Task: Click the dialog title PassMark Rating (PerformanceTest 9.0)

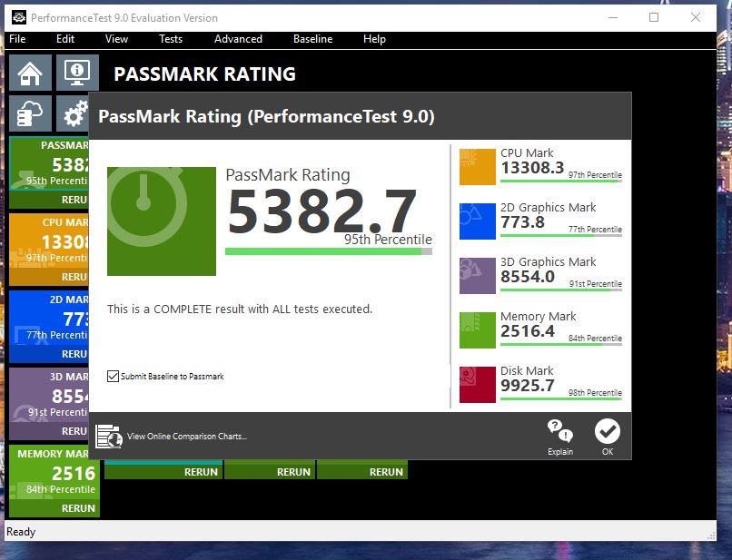Action: tap(266, 116)
